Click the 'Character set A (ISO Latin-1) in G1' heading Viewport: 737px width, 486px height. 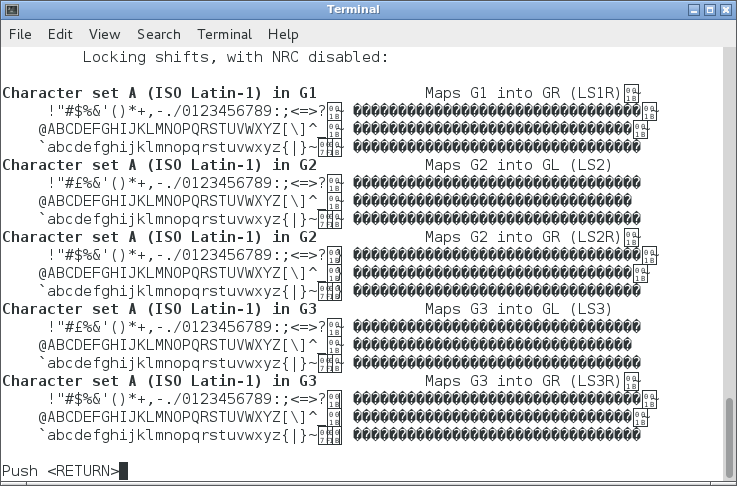(x=159, y=93)
